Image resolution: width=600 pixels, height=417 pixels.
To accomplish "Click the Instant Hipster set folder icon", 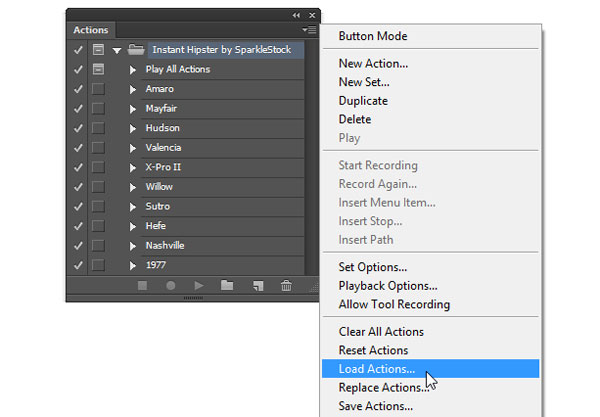I will pyautogui.click(x=136, y=49).
